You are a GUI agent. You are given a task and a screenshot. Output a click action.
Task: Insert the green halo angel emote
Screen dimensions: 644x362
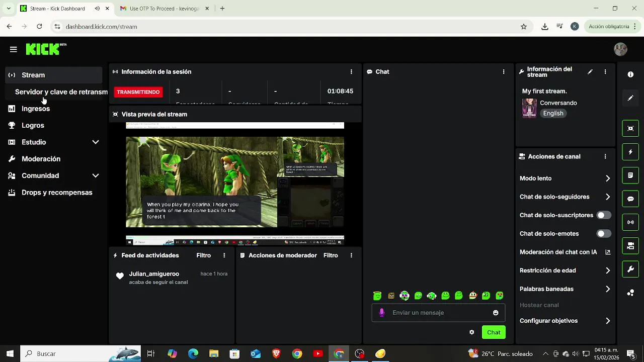coord(377,296)
